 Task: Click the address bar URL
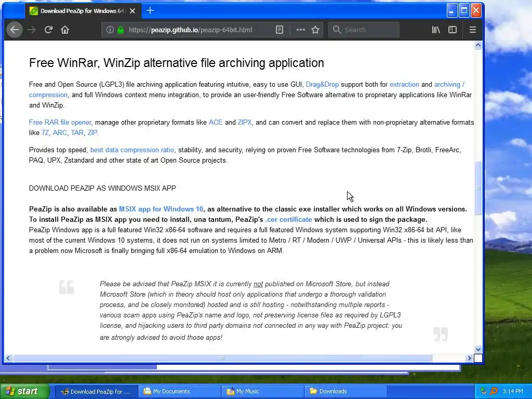pyautogui.click(x=190, y=30)
